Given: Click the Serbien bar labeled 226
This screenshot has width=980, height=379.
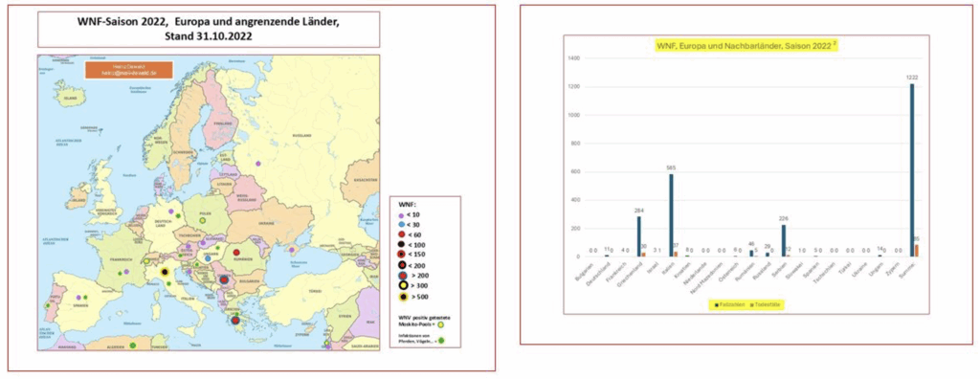Looking at the screenshot, I should [784, 240].
